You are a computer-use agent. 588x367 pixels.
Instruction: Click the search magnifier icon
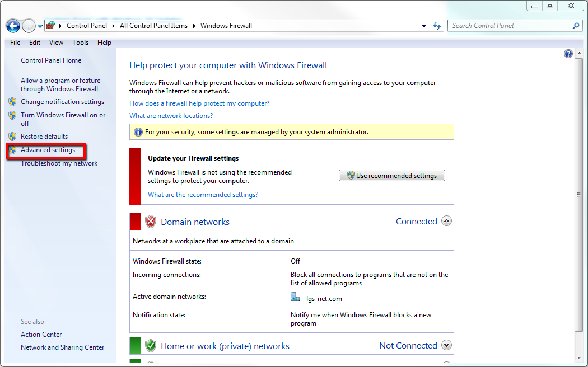[x=576, y=26]
